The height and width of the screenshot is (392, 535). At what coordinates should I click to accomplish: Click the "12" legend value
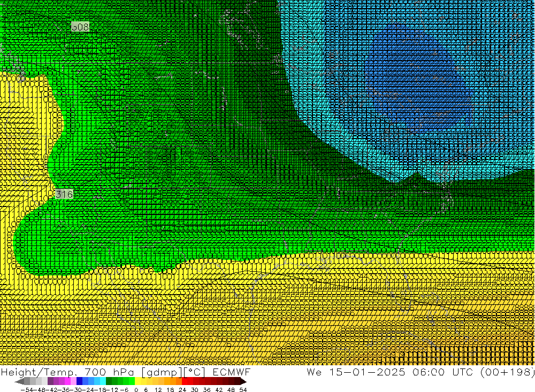tap(158, 390)
